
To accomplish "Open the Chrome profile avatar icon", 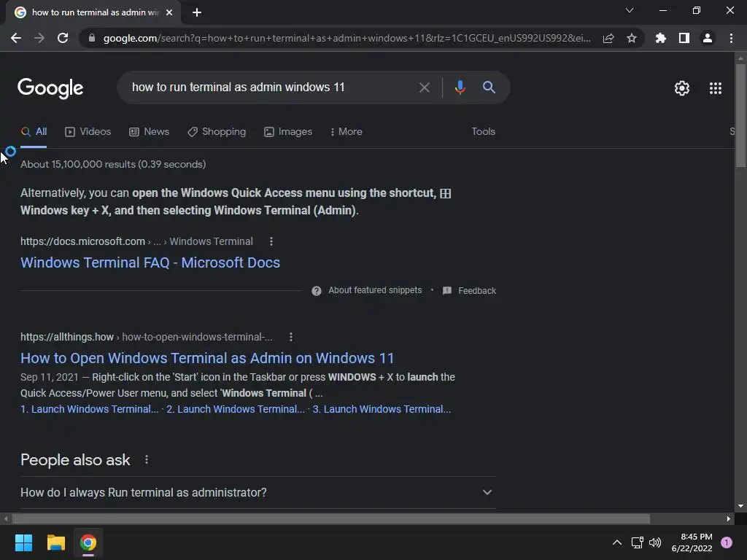I will click(x=708, y=38).
